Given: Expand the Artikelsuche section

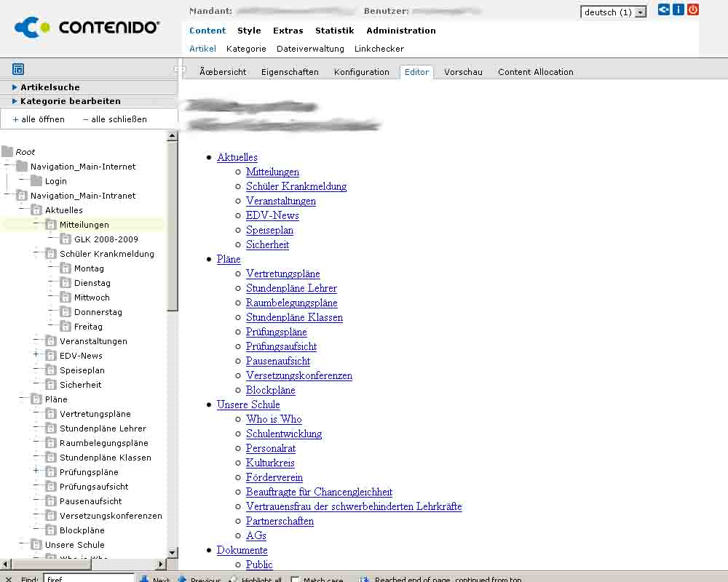Looking at the screenshot, I should click(50, 87).
